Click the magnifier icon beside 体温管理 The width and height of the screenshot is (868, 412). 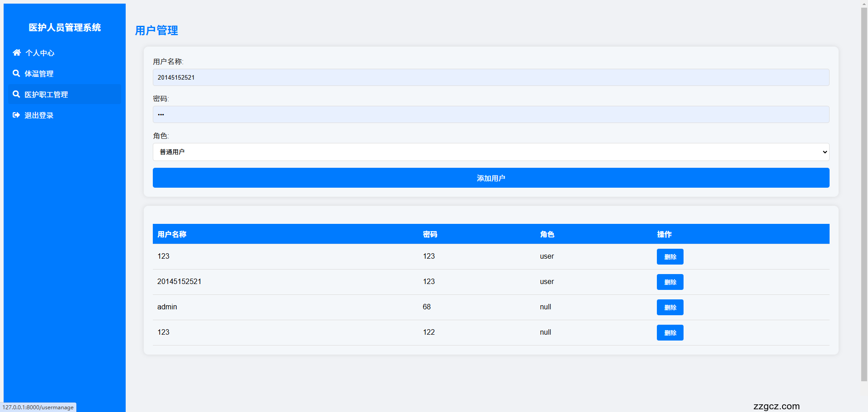tap(16, 73)
